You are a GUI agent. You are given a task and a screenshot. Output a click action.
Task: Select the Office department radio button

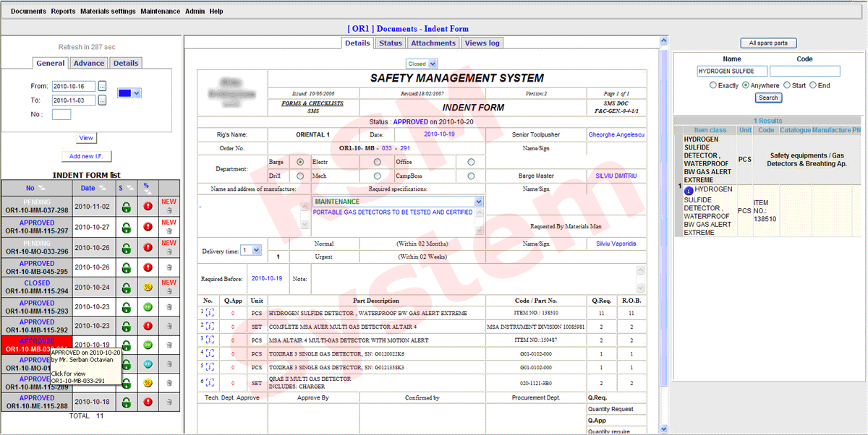pyautogui.click(x=472, y=162)
